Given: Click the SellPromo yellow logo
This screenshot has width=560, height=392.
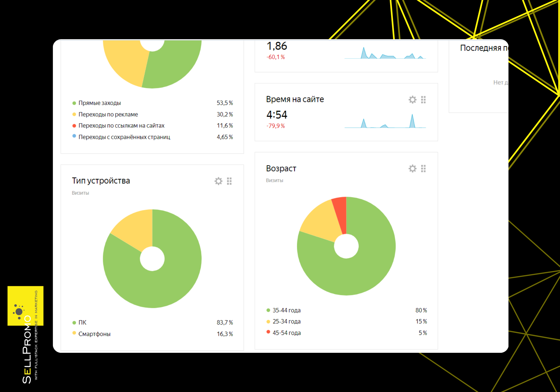Looking at the screenshot, I should point(25,306).
